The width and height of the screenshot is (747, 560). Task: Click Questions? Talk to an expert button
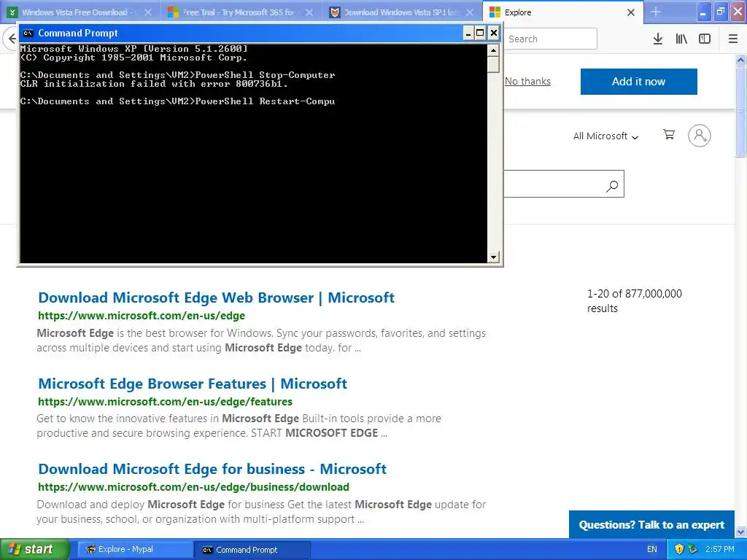651,525
